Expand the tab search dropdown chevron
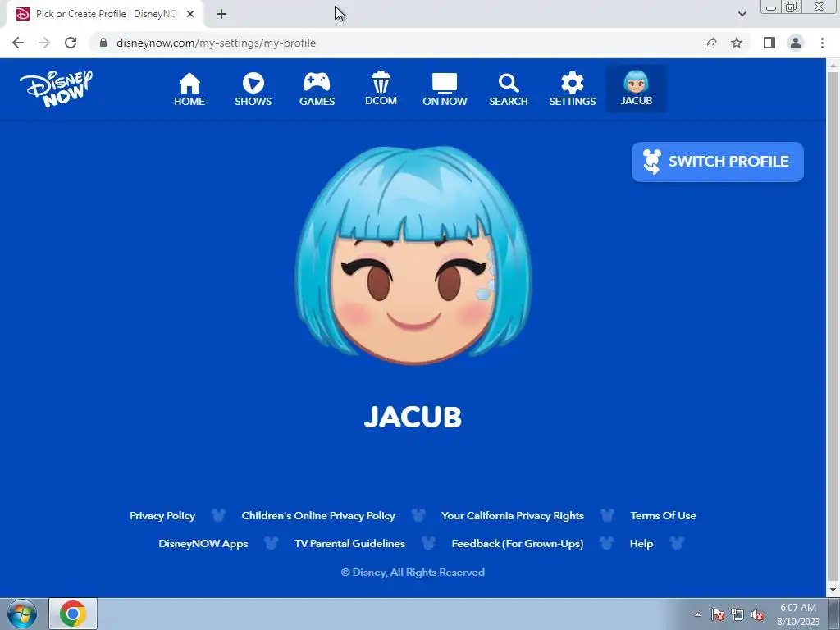 742,14
